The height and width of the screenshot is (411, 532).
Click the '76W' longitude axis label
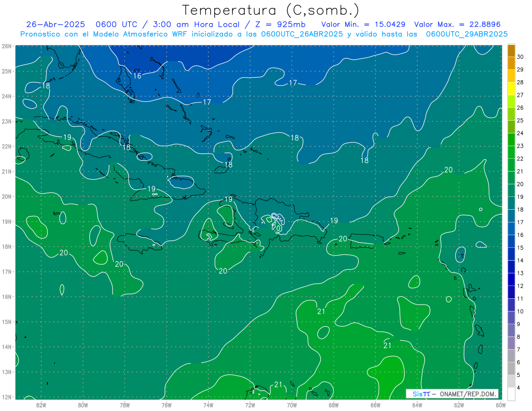point(167,404)
